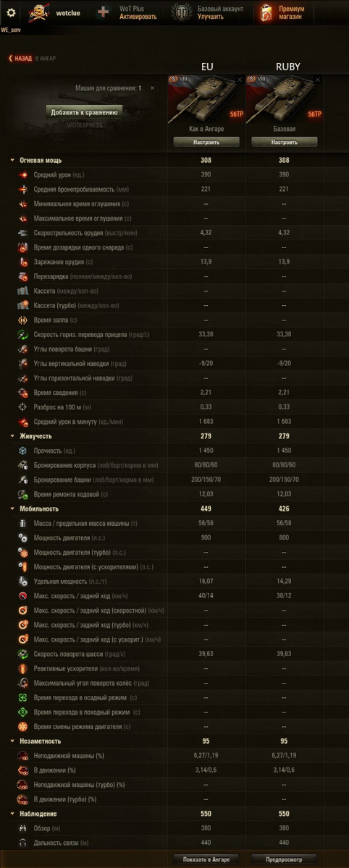Collapse the Незаметность section
Viewport: 349px width, 868px height.
[x=12, y=741]
